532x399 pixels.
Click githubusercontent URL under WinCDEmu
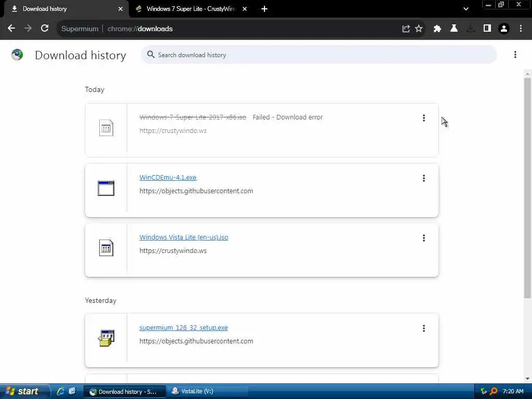[196, 191]
